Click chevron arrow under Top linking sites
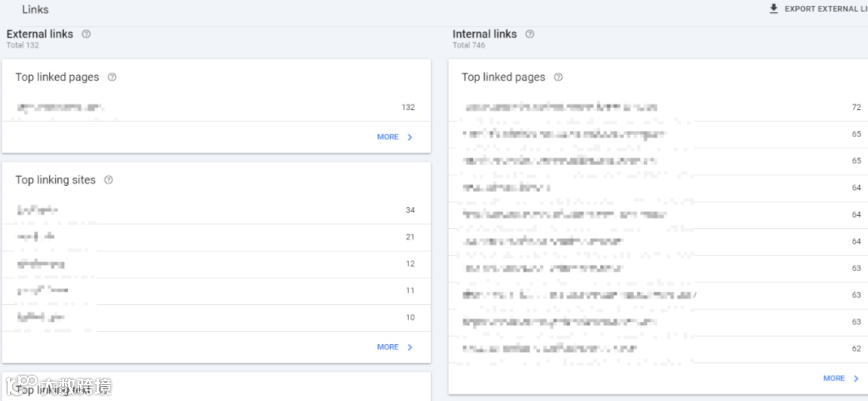This screenshot has width=868, height=401. [x=410, y=347]
